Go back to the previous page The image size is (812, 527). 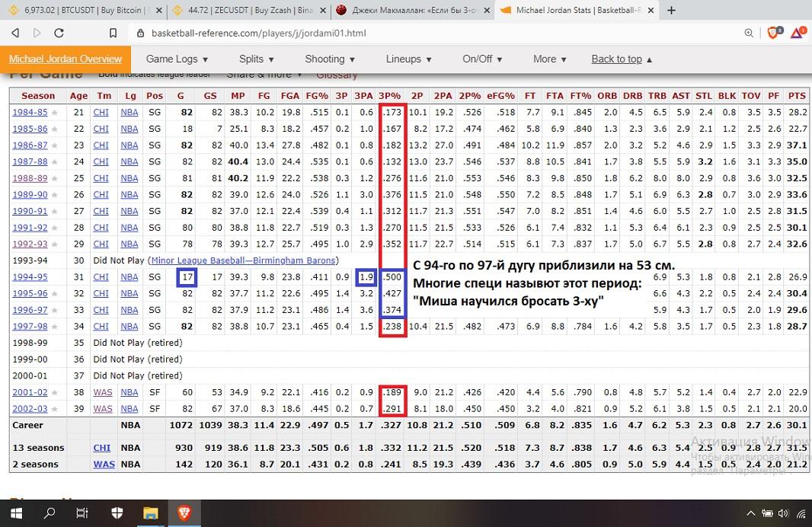pyautogui.click(x=15, y=34)
